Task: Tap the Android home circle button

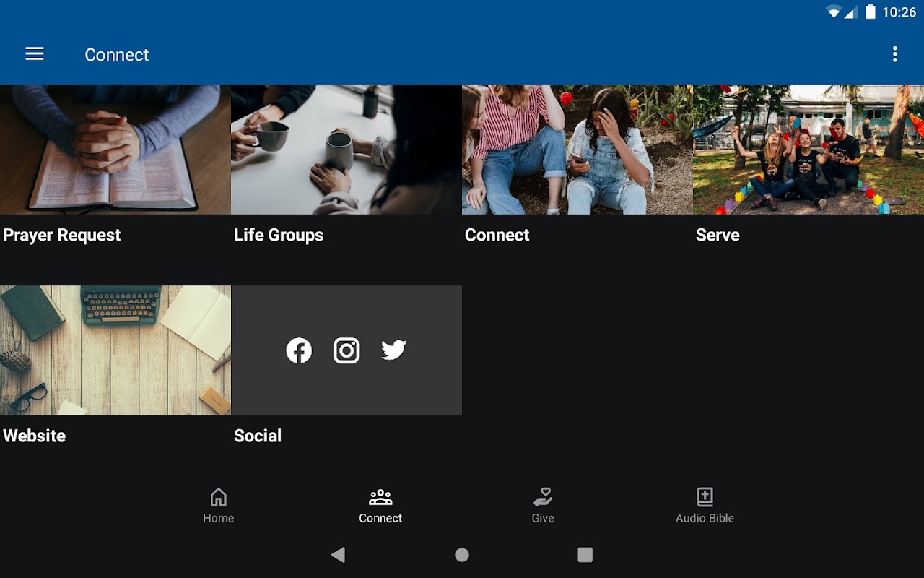Action: tap(462, 555)
